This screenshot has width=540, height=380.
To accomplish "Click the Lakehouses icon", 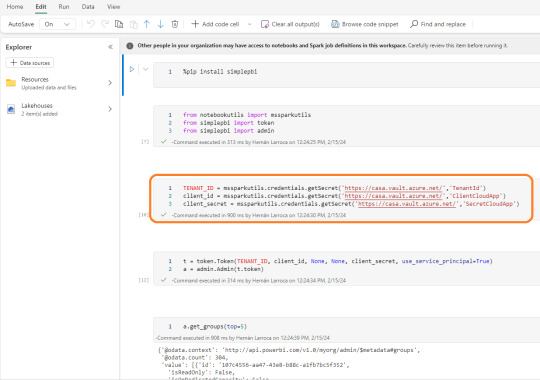I will tap(11, 109).
